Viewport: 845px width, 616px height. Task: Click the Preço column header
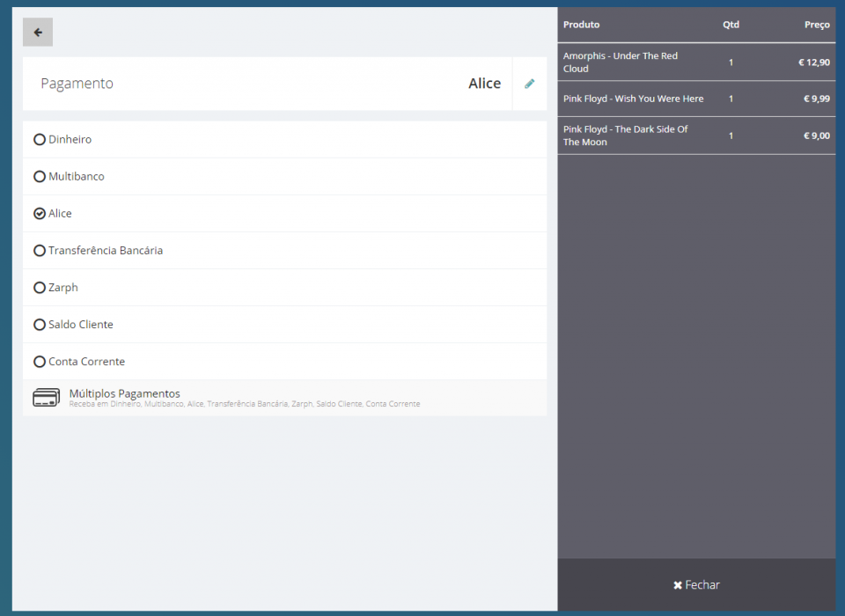[x=816, y=25]
